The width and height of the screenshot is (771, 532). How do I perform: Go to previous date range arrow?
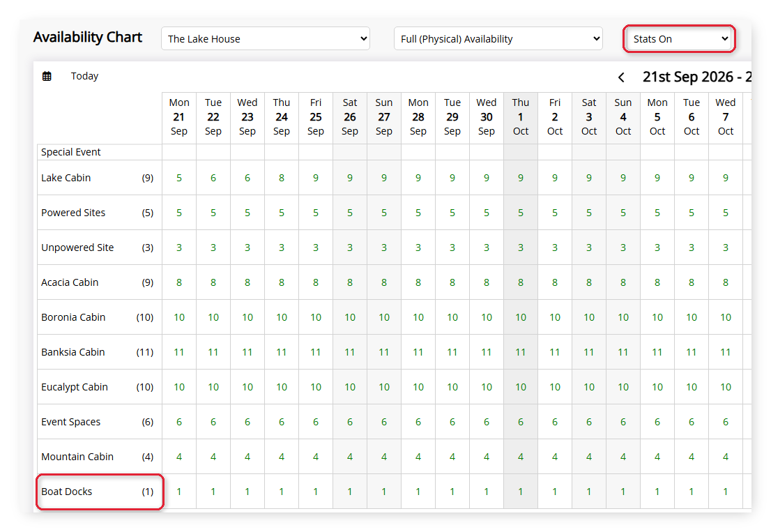pyautogui.click(x=622, y=77)
